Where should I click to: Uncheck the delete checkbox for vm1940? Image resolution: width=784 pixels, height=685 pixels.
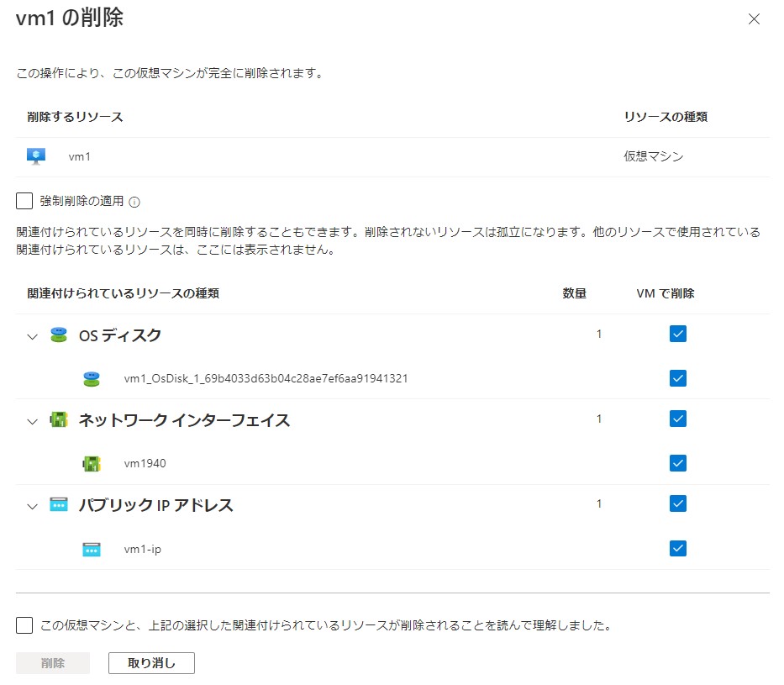(678, 463)
